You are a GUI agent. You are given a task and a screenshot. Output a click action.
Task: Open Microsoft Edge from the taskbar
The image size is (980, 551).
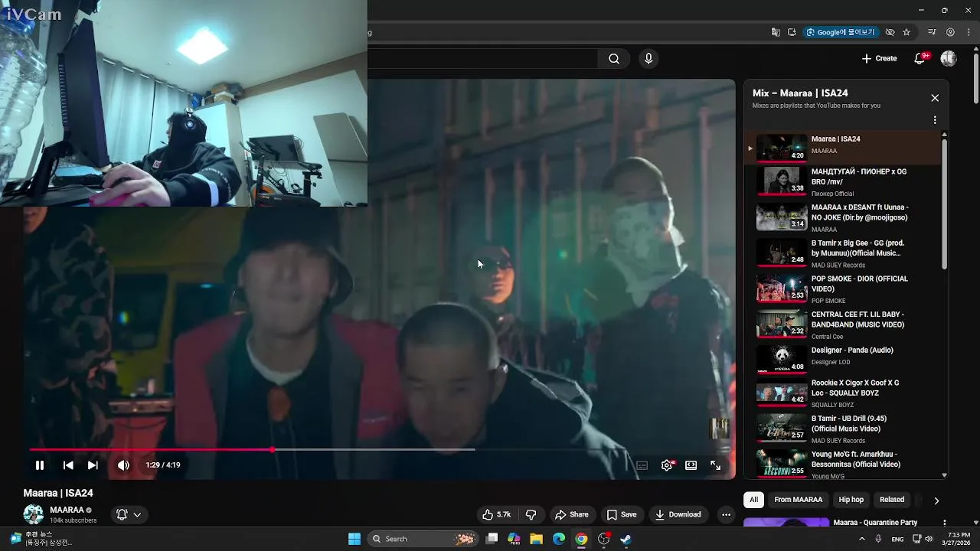559,539
